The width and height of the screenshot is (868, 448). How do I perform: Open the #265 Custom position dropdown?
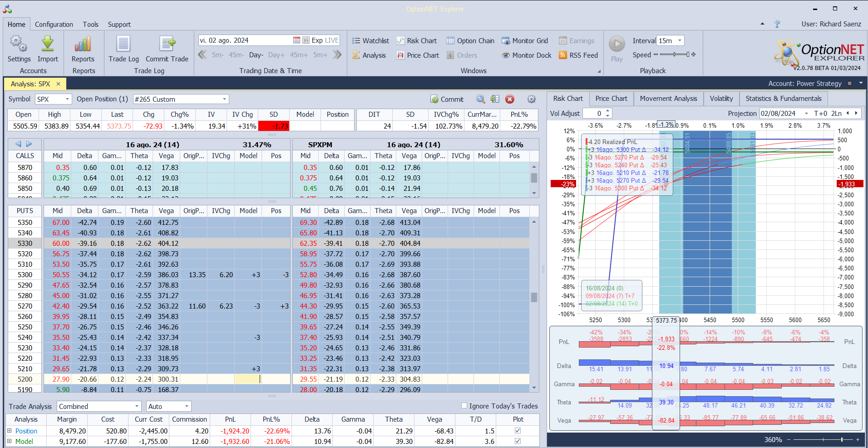point(224,99)
